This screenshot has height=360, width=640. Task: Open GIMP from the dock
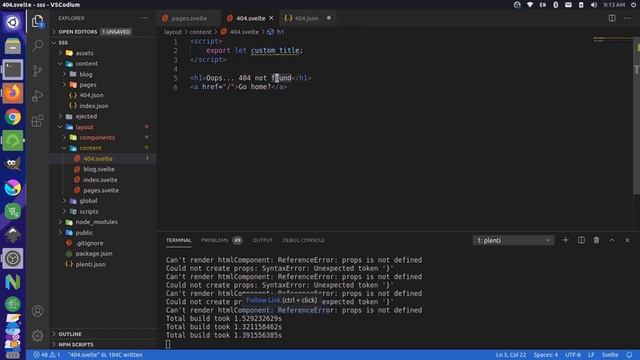click(x=13, y=164)
